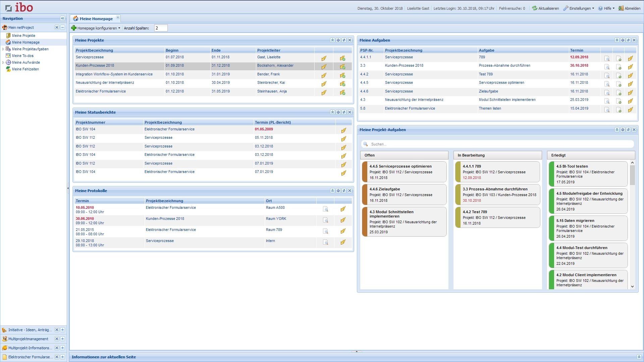Click edit icon for statusbericht IBO SW 104
This screenshot has width=644, height=362.
343,130
